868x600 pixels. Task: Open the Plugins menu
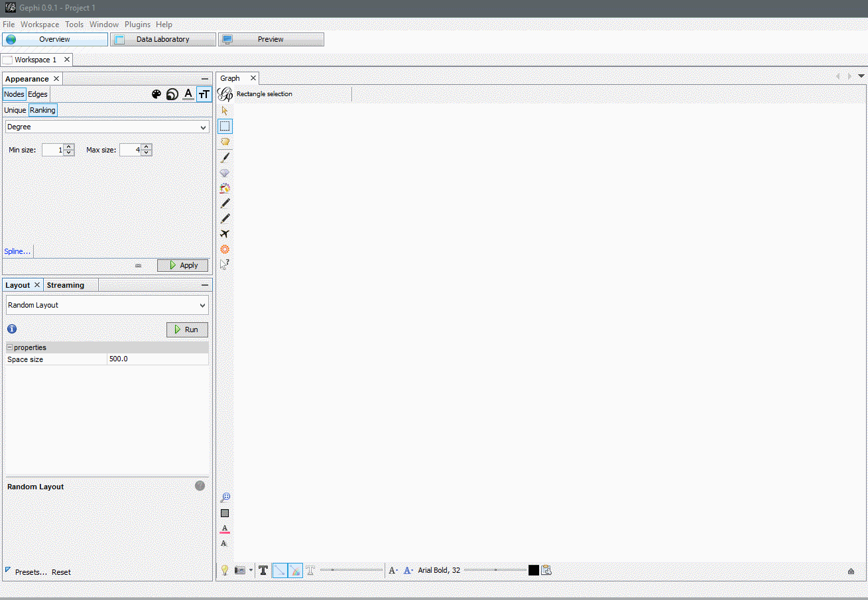click(138, 25)
